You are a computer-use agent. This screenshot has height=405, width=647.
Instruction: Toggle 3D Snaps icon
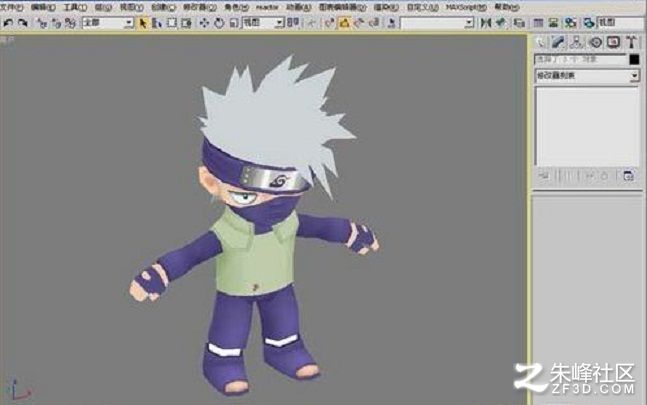pyautogui.click(x=329, y=23)
